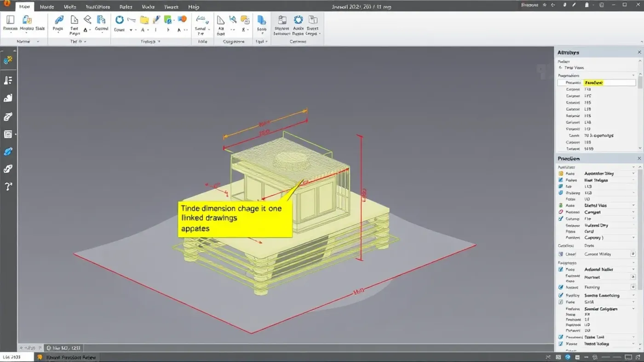644x362 pixels.
Task: Switch to the first active ribbon tab
Action: [x=24, y=6]
